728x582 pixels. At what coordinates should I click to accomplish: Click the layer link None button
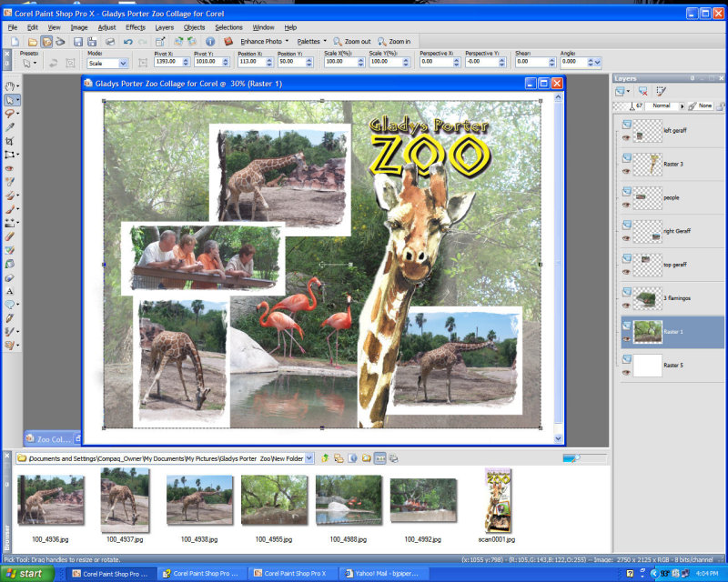(x=700, y=105)
